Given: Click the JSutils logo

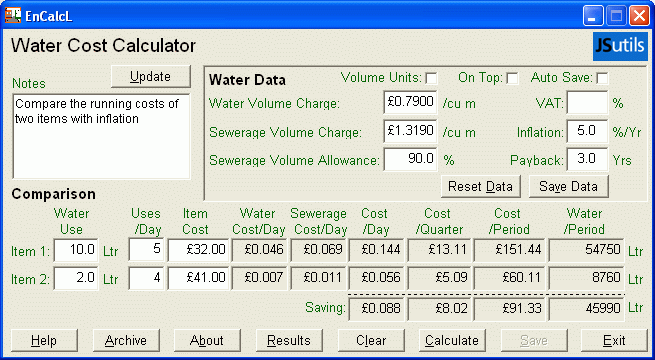Looking at the screenshot, I should (x=620, y=46).
